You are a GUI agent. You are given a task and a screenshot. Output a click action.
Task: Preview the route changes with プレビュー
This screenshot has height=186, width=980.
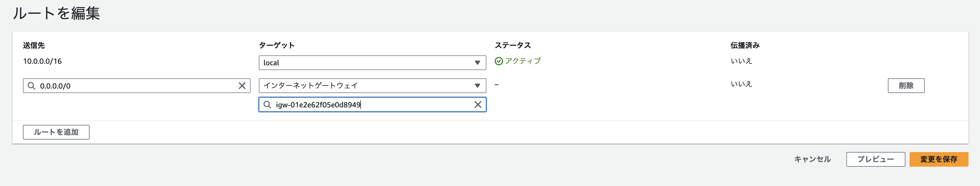(875, 159)
